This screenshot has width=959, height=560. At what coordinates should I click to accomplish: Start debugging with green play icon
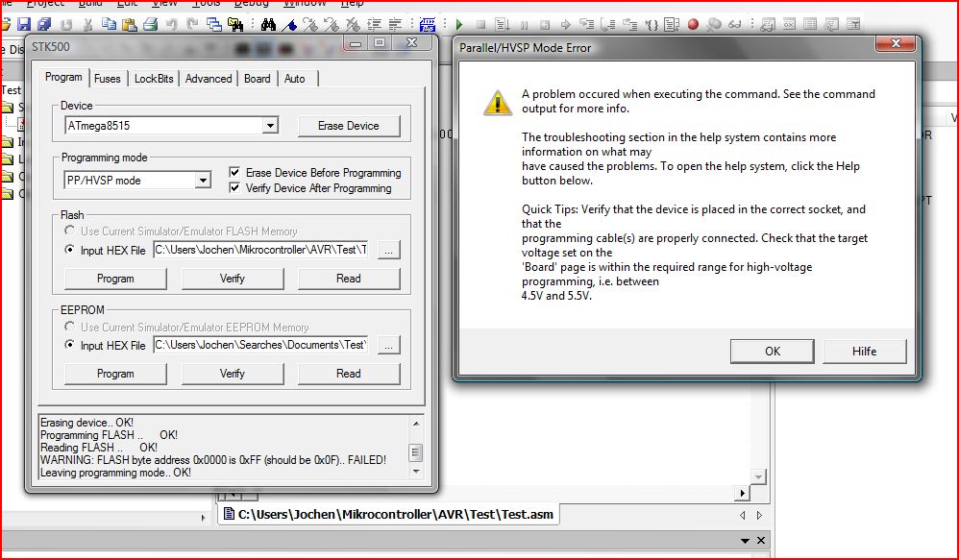[459, 24]
